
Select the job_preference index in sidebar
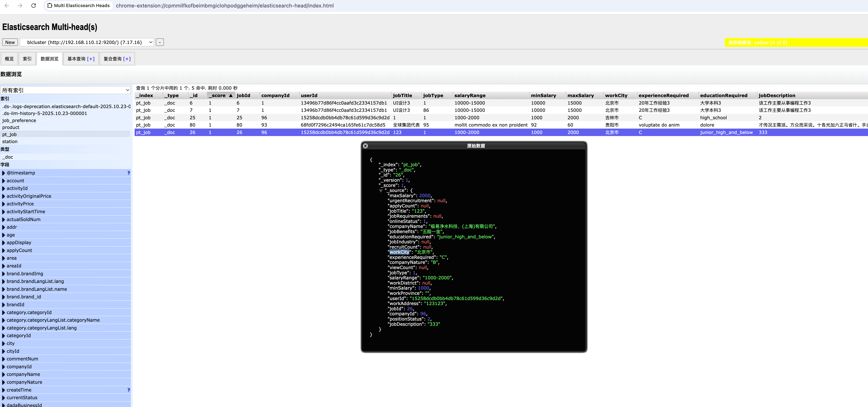pos(19,120)
